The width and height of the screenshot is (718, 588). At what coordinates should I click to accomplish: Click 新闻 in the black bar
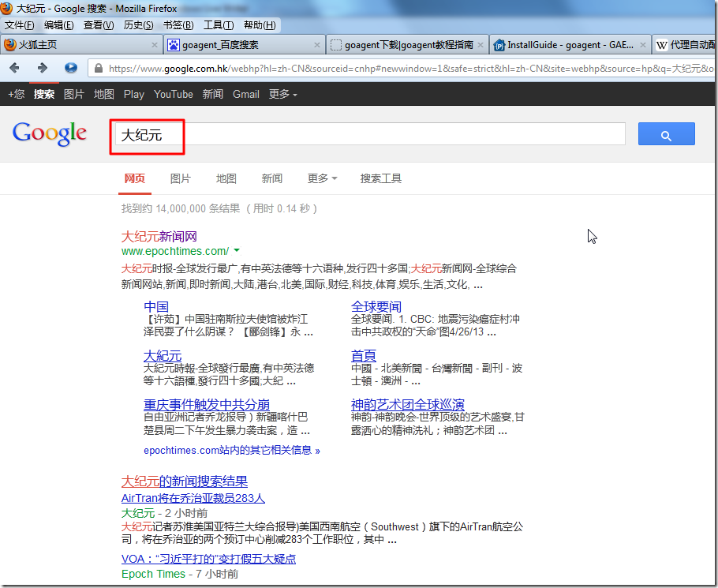coord(213,95)
